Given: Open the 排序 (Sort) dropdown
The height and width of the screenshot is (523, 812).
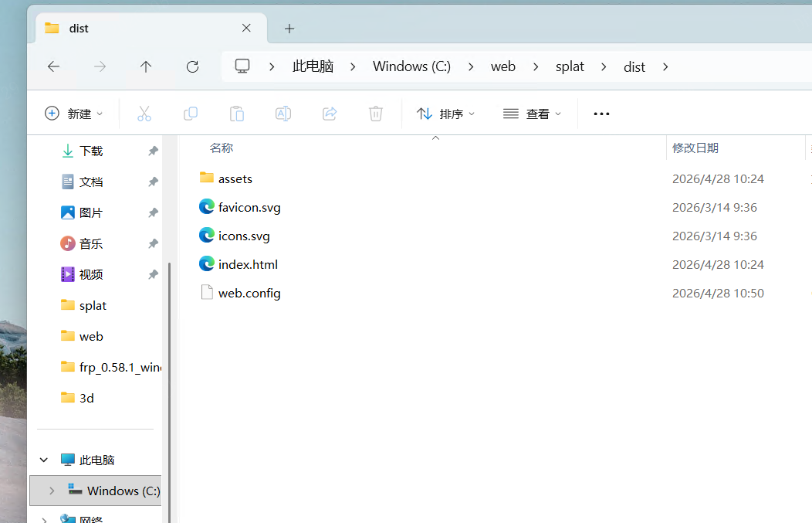Looking at the screenshot, I should click(445, 114).
